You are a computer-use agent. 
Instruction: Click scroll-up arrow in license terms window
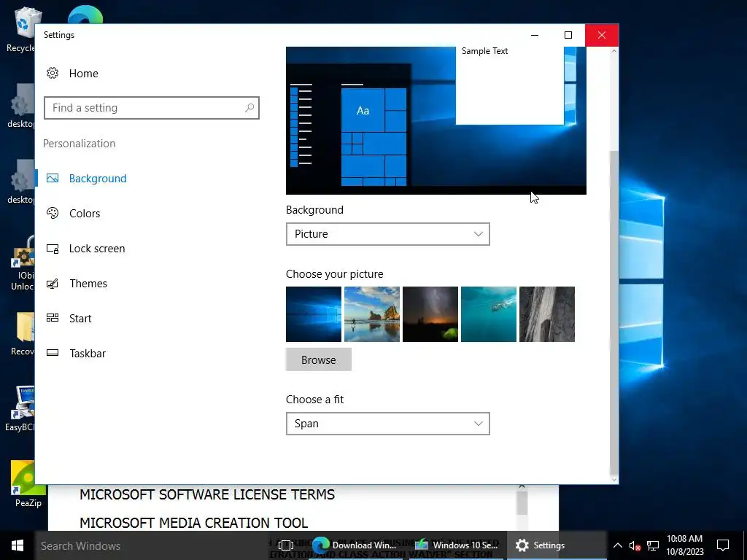pos(522,486)
